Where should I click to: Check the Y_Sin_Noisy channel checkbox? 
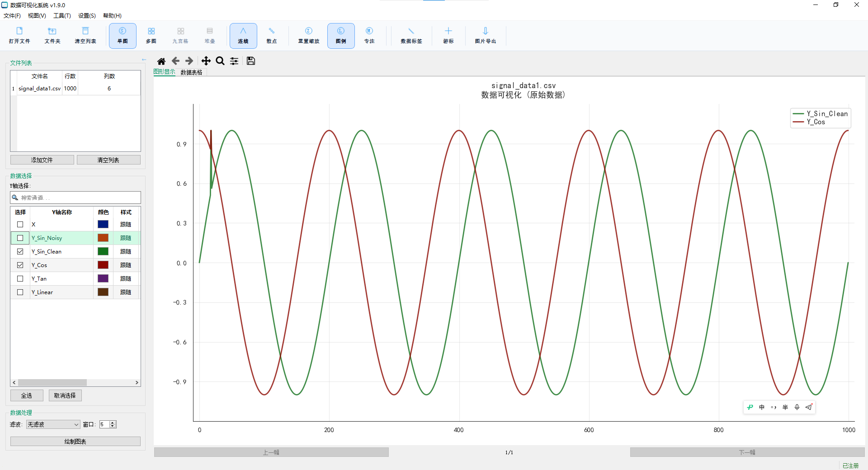(20, 238)
